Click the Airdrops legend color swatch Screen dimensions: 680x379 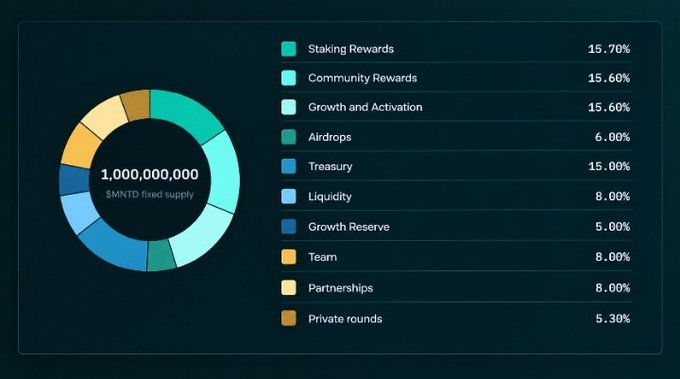[x=288, y=137]
